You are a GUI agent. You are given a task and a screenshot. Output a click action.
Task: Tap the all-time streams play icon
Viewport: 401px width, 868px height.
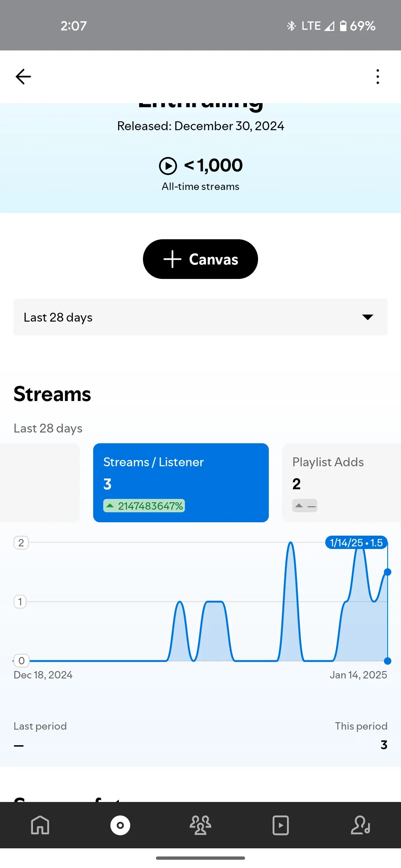click(168, 166)
